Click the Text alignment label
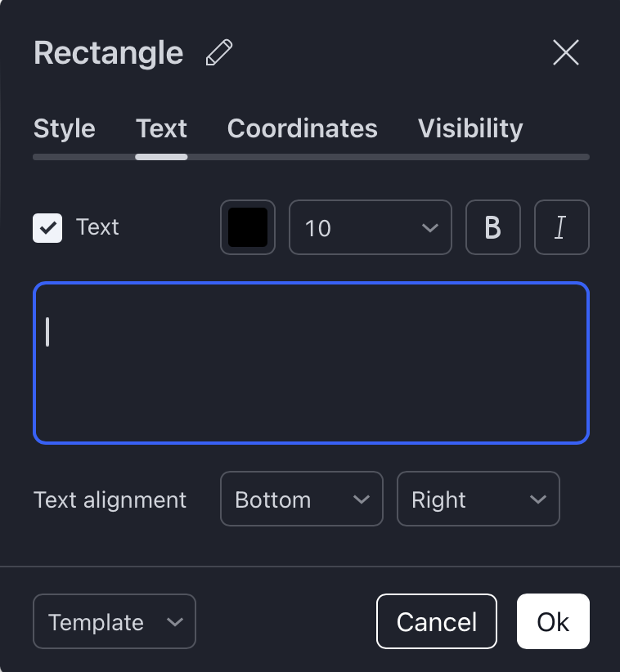This screenshot has height=672, width=620. (x=110, y=500)
